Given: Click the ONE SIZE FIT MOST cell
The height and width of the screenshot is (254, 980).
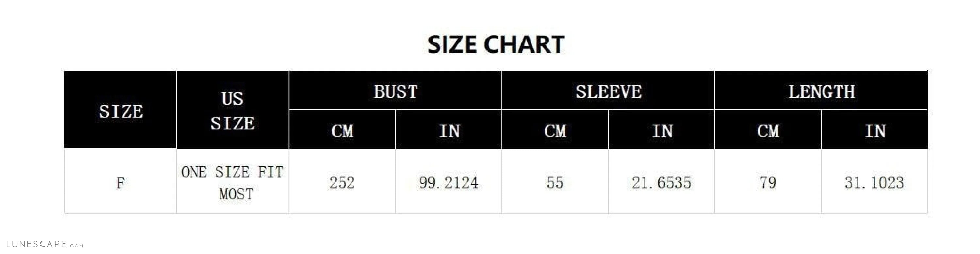Looking at the screenshot, I should (x=233, y=181).
